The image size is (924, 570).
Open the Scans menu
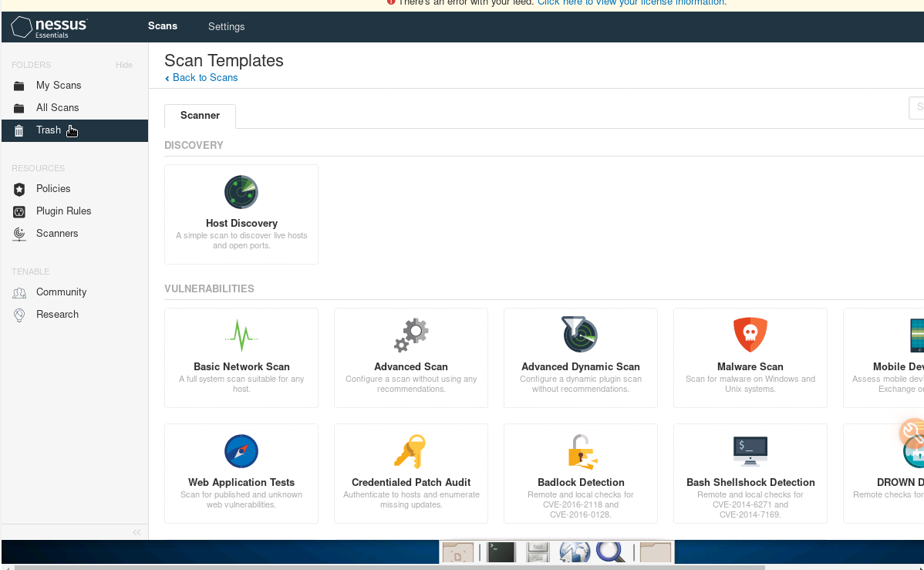click(x=163, y=26)
